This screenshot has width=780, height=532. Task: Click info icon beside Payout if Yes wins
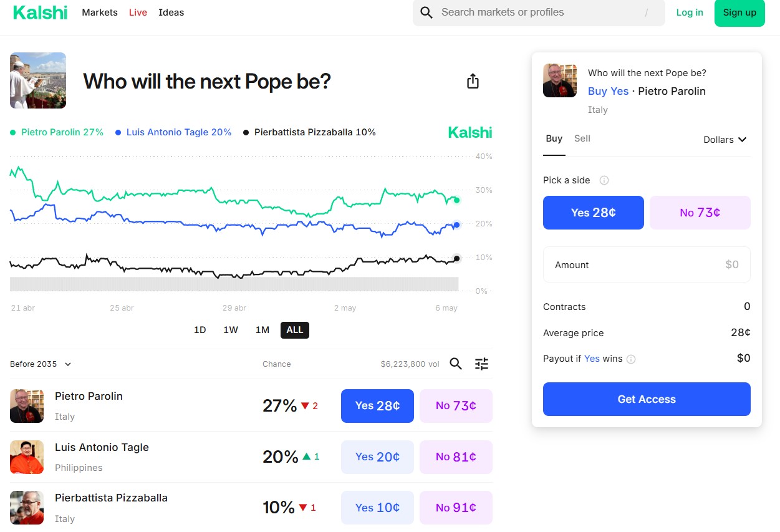coord(631,359)
